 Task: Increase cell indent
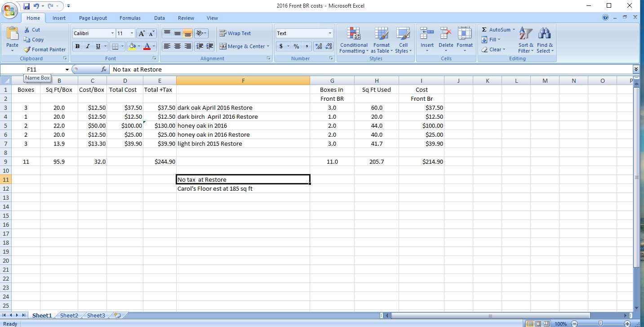(209, 46)
